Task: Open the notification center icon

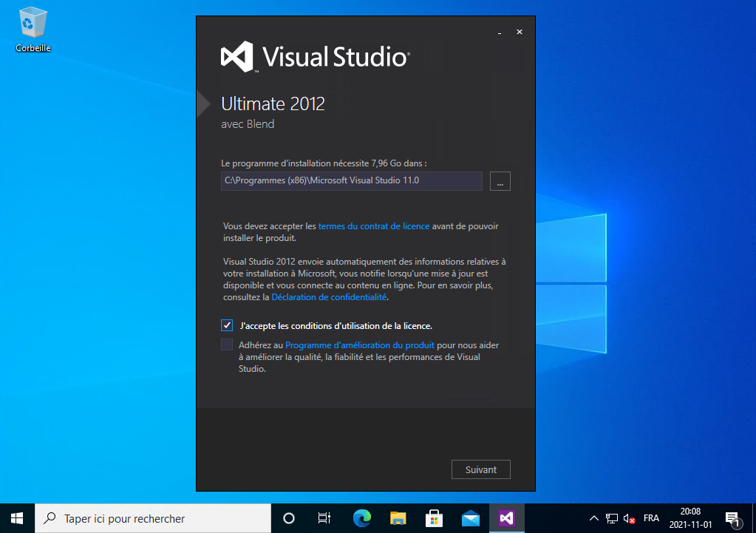Action: click(x=732, y=518)
